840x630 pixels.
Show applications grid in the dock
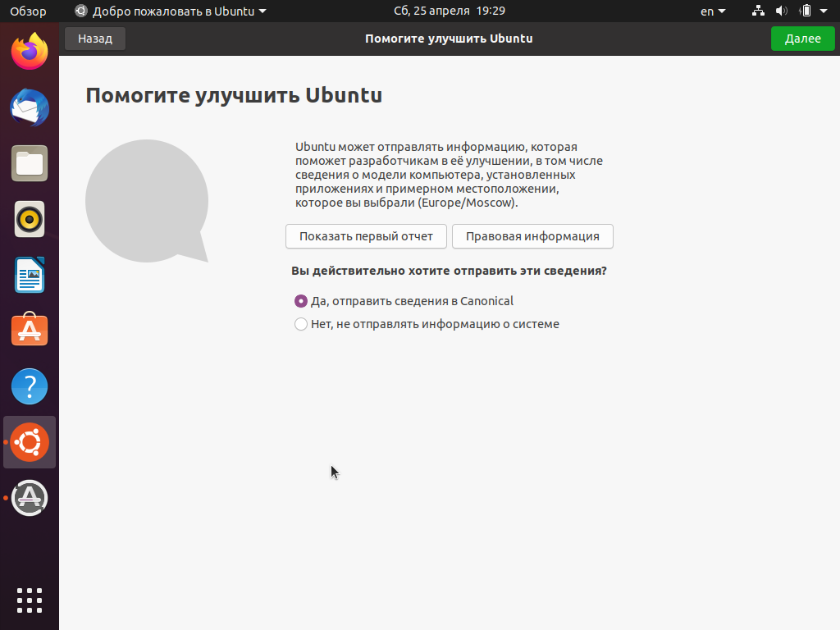(30, 600)
